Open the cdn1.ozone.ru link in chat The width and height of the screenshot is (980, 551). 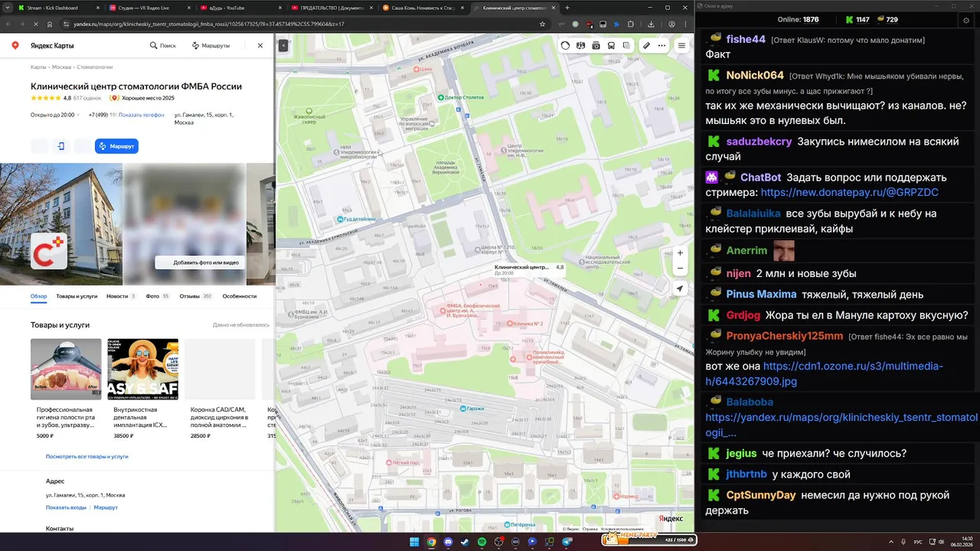pos(825,373)
